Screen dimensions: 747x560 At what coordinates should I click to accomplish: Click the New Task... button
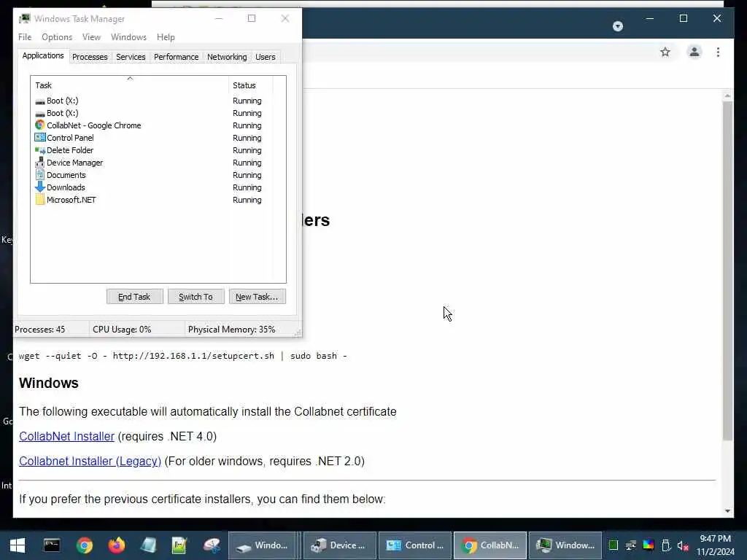258,297
